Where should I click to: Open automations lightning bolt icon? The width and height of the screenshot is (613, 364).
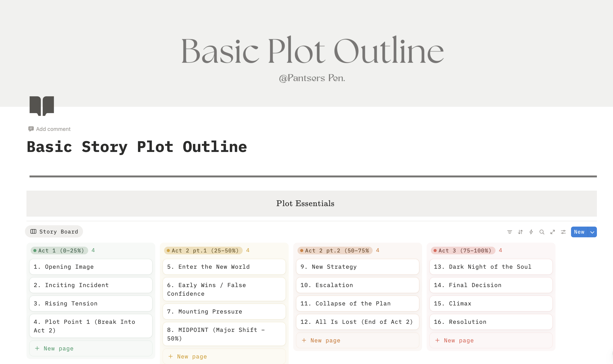(531, 232)
